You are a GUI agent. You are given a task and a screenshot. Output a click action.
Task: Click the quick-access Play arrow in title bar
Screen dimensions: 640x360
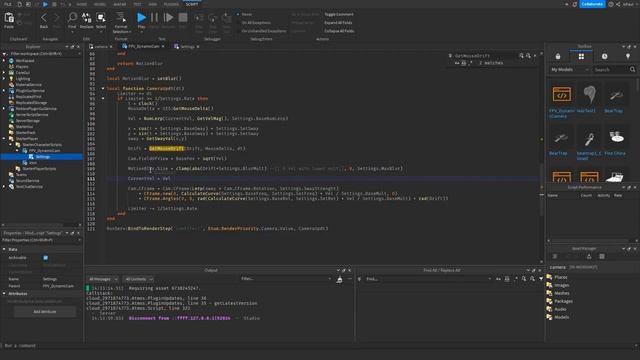[45, 4]
